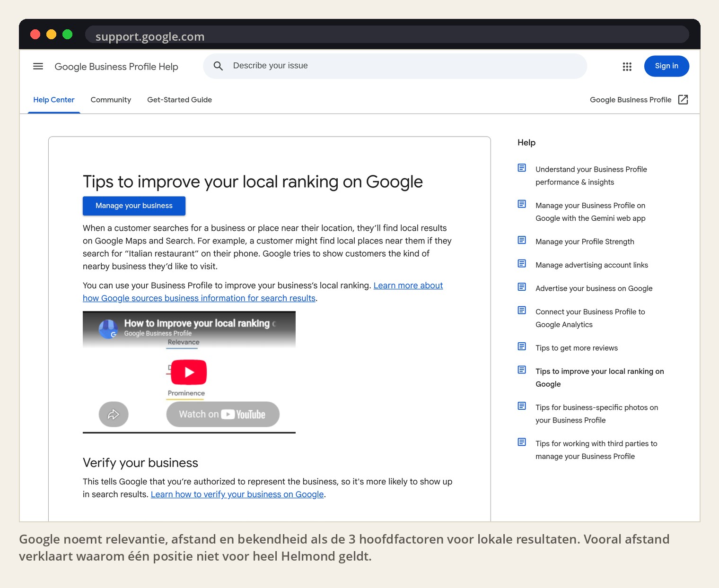Open the Google apps grid
719x588 pixels.
[x=627, y=67]
